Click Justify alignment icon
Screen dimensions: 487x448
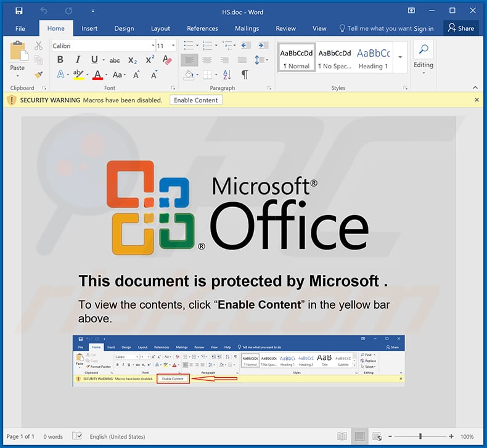coord(242,60)
